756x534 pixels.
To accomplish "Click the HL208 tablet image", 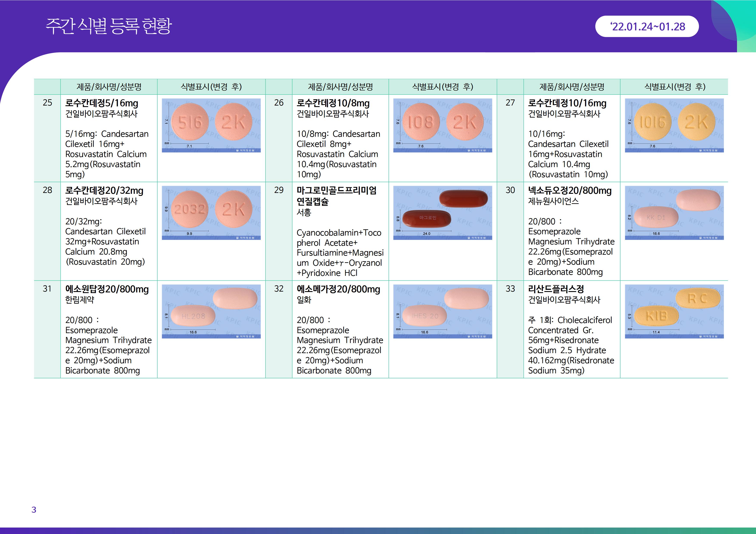I will point(193,316).
